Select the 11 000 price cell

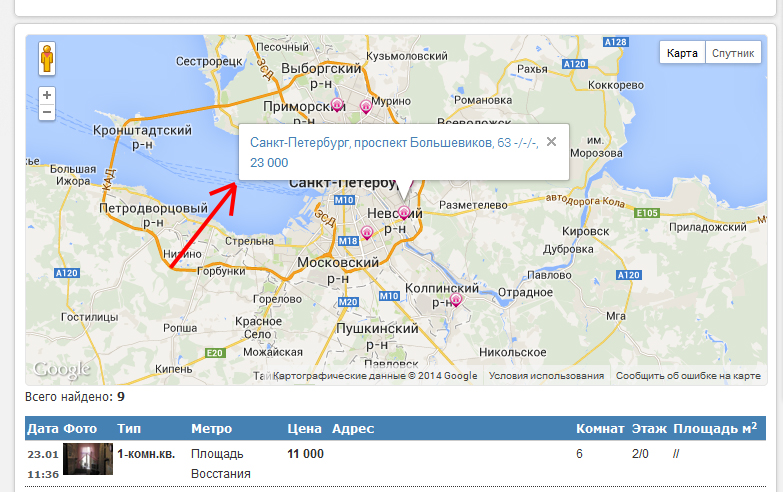pyautogui.click(x=306, y=454)
